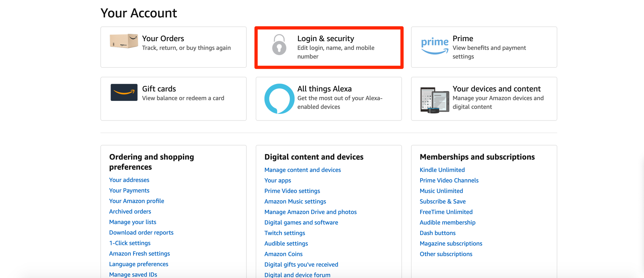Open Your addresses link

(129, 180)
